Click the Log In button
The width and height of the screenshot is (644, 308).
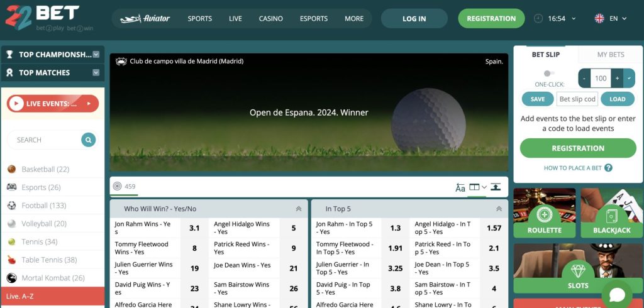tap(414, 19)
